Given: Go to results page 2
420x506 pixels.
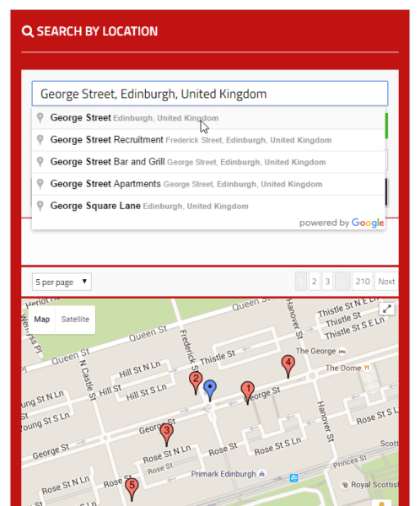Looking at the screenshot, I should [x=314, y=282].
